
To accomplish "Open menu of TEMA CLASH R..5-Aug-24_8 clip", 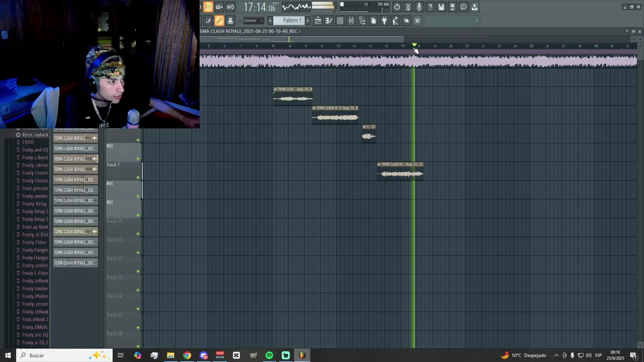I will coord(314,108).
